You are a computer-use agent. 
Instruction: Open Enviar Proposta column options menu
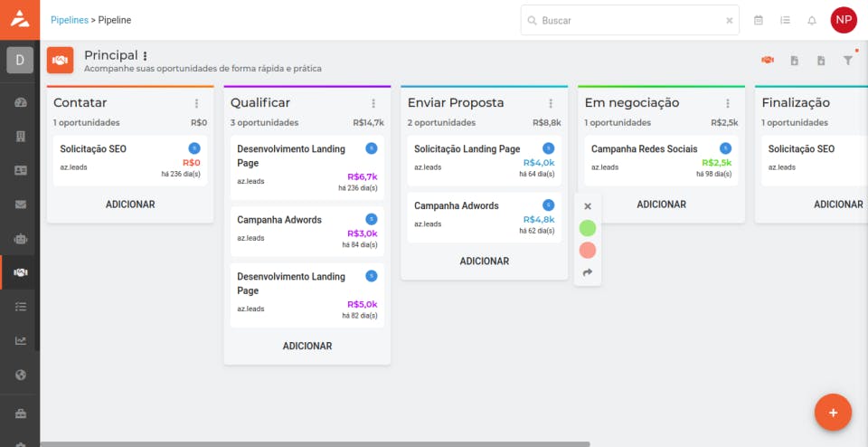[551, 103]
